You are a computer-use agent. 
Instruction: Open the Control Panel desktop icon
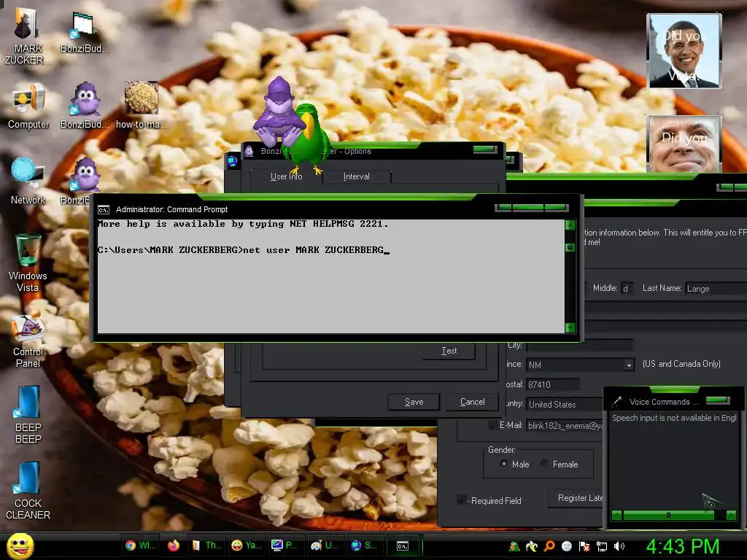pyautogui.click(x=28, y=339)
